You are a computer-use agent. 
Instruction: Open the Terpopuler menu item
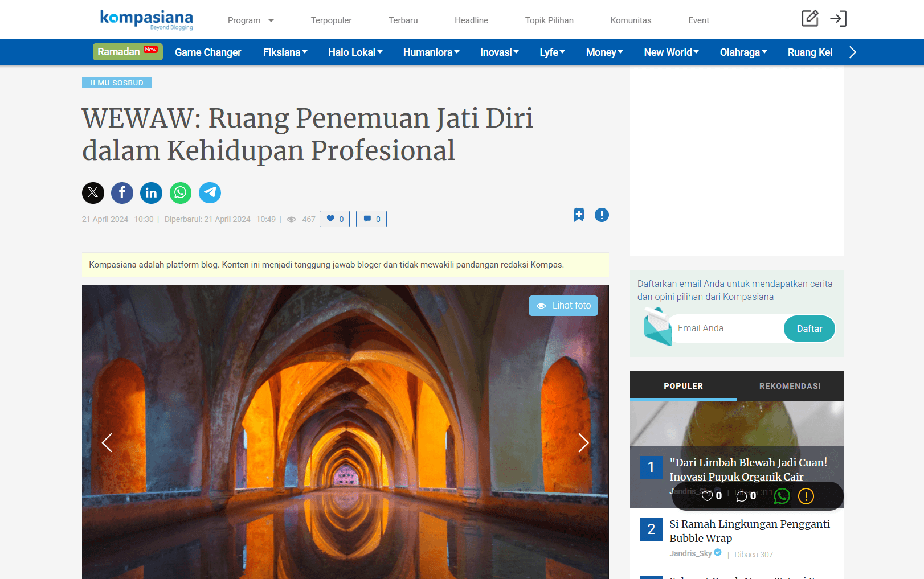[x=331, y=20]
